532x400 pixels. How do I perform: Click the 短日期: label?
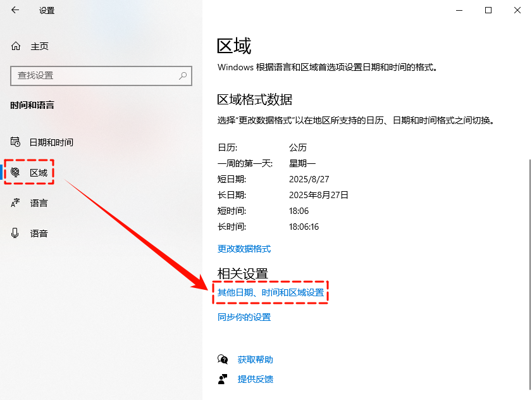[x=232, y=179]
